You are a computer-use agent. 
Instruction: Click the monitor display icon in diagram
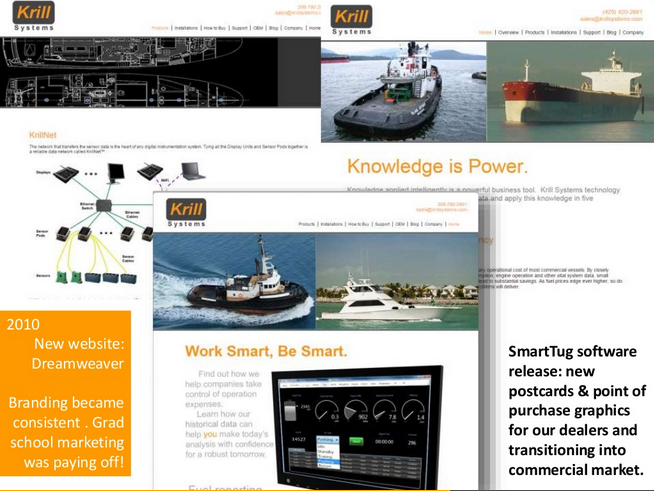(x=117, y=173)
